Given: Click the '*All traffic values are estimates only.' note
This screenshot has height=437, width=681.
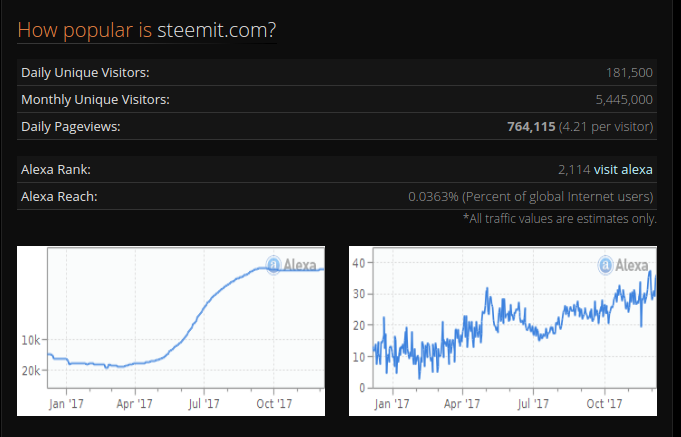Looking at the screenshot, I should click(559, 218).
